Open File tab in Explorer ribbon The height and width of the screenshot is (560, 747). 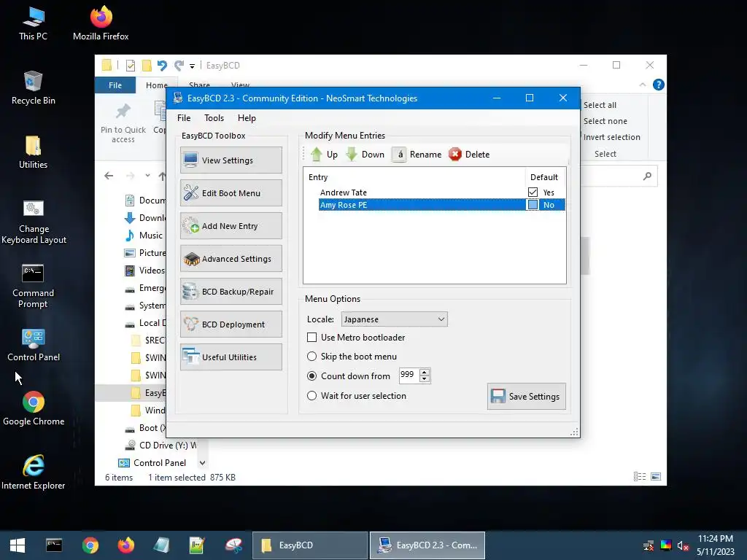(x=115, y=85)
